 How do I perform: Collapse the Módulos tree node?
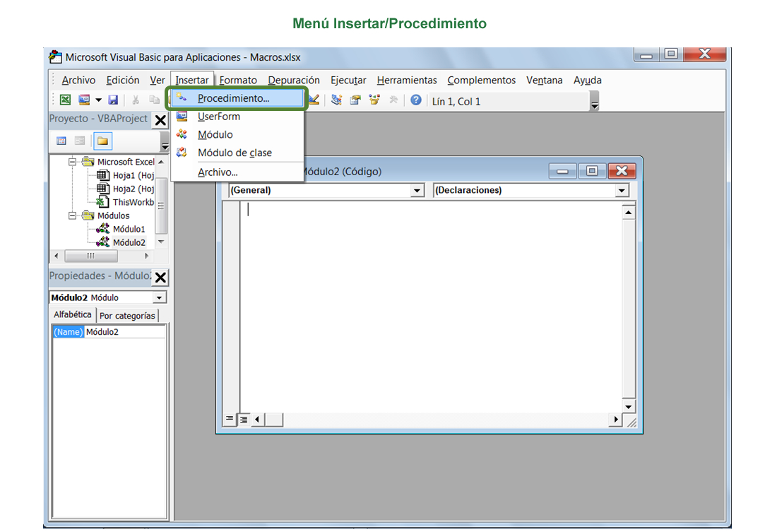(x=72, y=215)
